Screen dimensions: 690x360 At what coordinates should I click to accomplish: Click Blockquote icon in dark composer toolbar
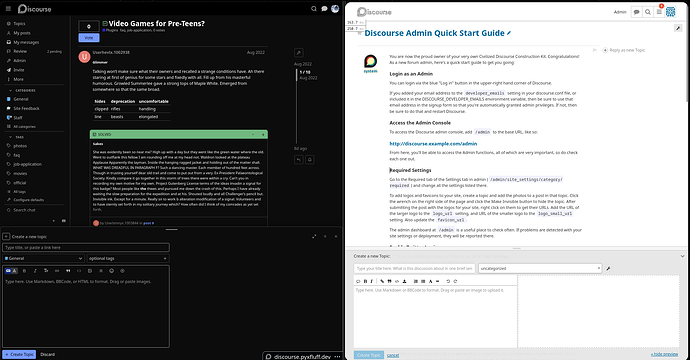68,271
